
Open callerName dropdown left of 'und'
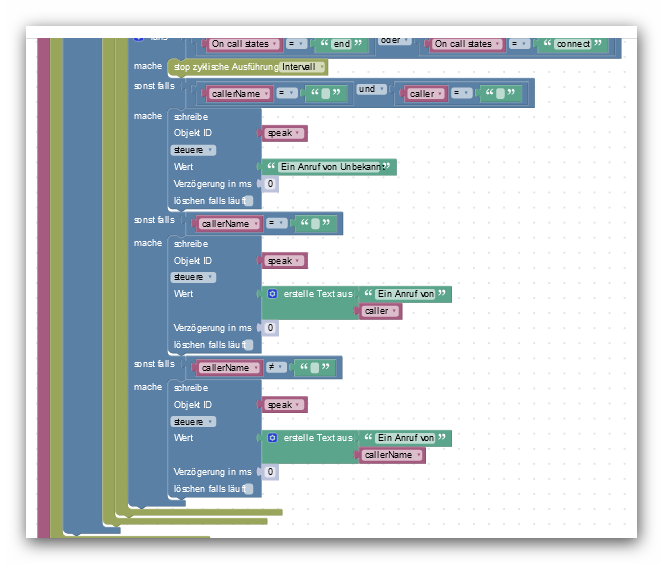click(240, 94)
